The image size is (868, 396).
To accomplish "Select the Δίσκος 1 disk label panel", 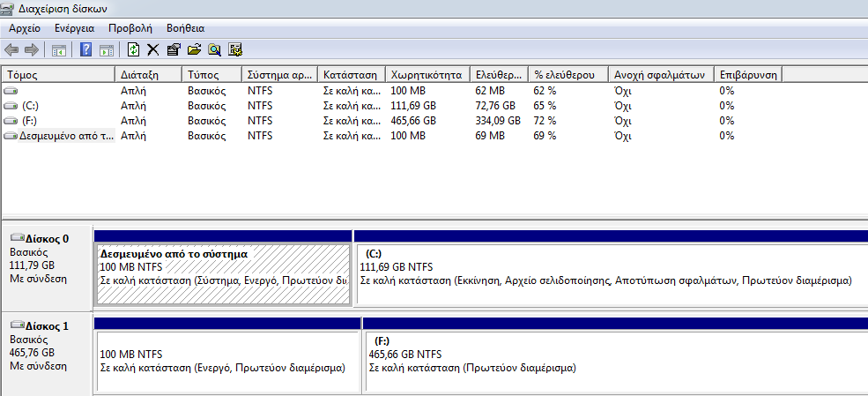I will pyautogui.click(x=47, y=354).
